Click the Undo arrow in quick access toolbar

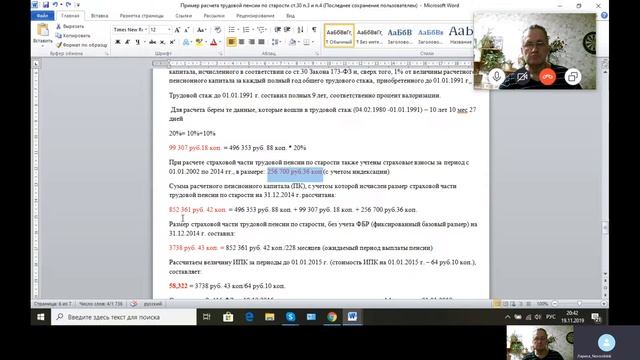55,5
